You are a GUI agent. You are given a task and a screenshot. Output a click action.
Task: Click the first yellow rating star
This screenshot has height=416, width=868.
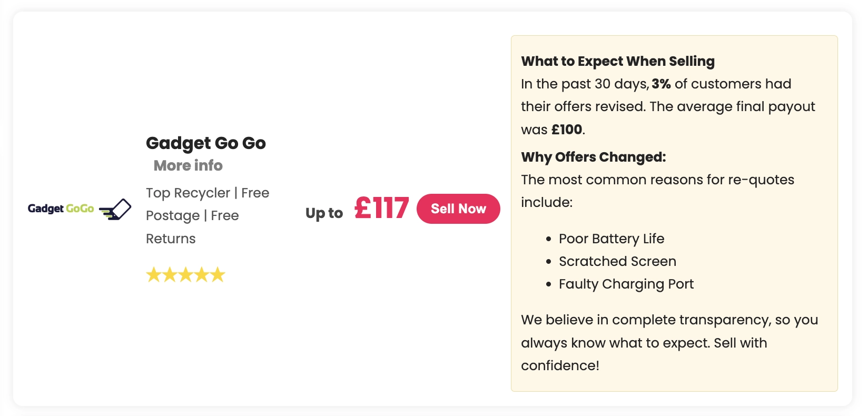point(154,275)
